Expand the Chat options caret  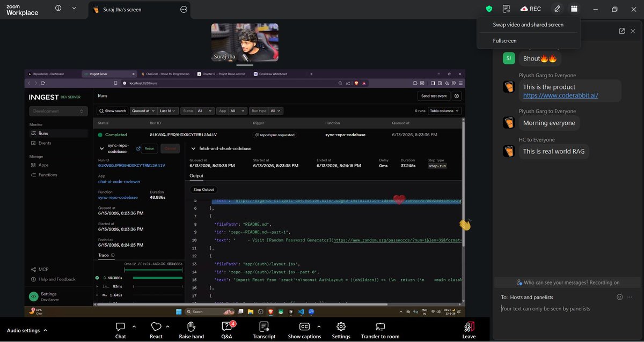tap(134, 326)
